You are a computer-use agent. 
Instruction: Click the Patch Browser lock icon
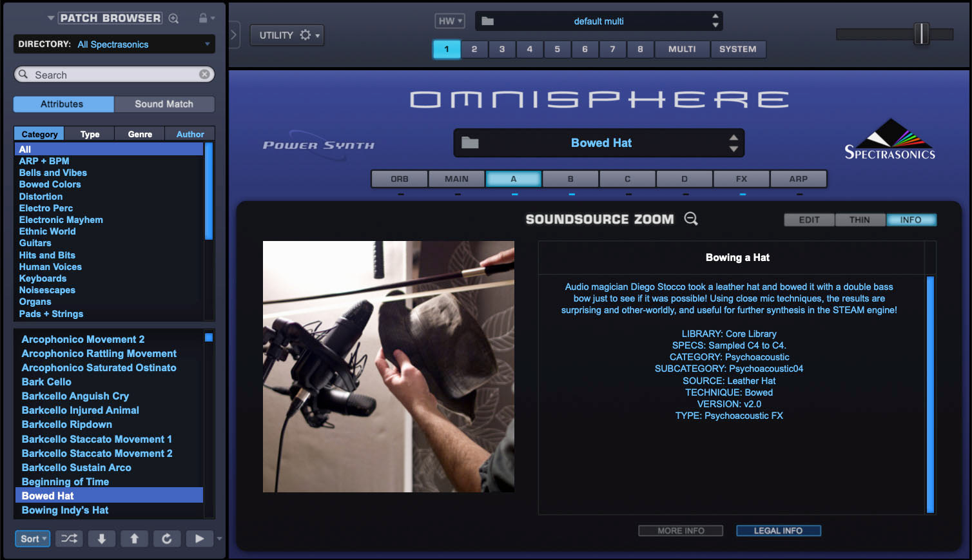pyautogui.click(x=203, y=18)
